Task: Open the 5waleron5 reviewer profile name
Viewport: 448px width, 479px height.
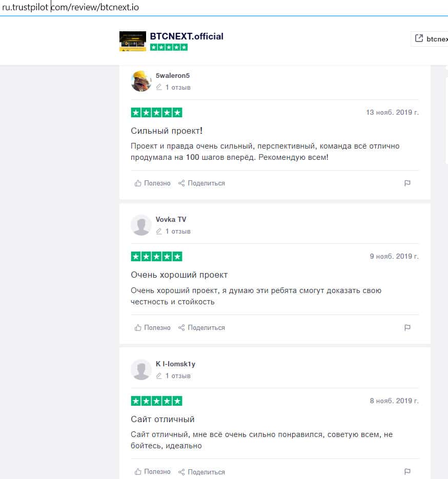Action: 173,75
